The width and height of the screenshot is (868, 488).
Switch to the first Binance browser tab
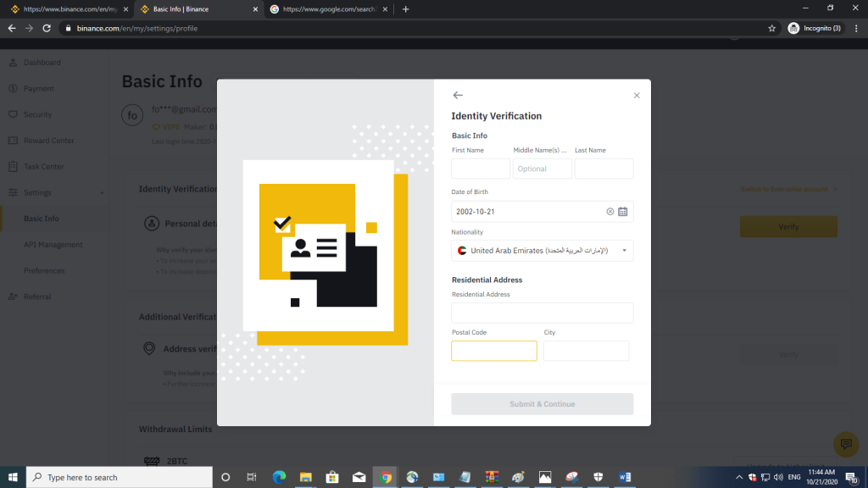point(70,9)
